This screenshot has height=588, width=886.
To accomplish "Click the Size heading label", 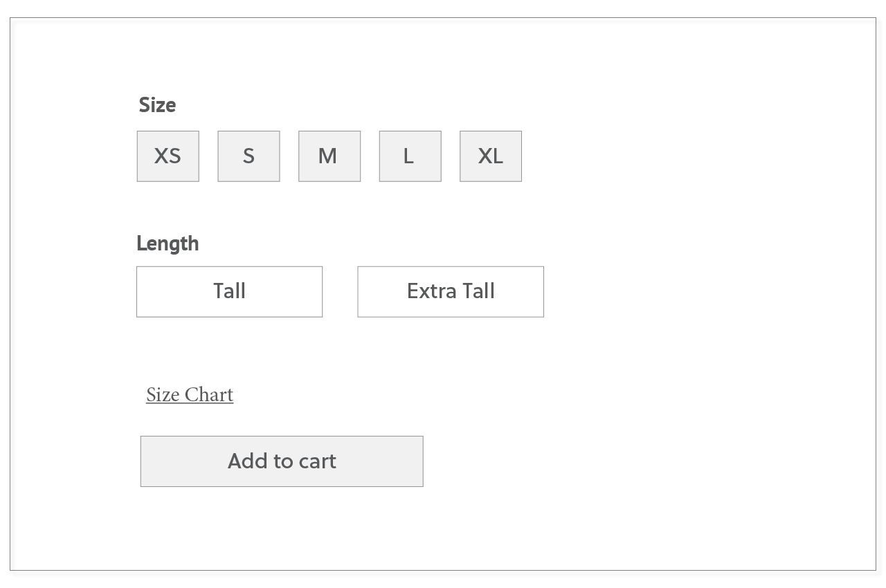I will coord(157,105).
